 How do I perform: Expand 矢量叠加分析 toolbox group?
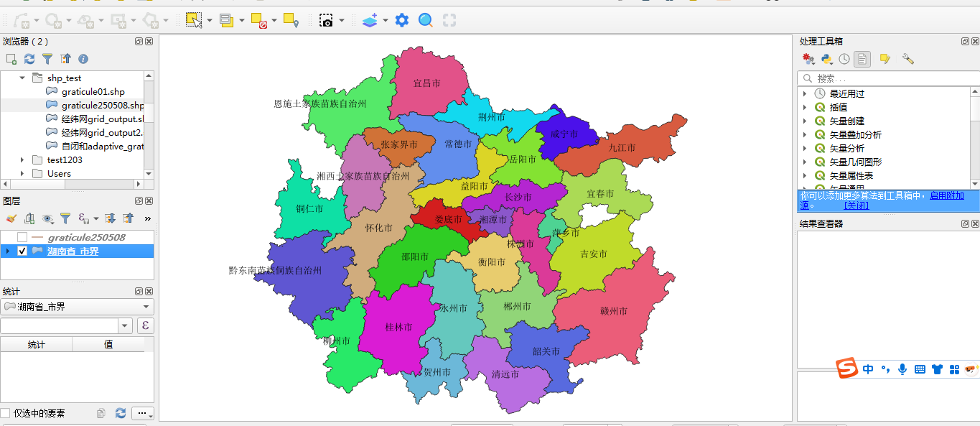point(805,134)
